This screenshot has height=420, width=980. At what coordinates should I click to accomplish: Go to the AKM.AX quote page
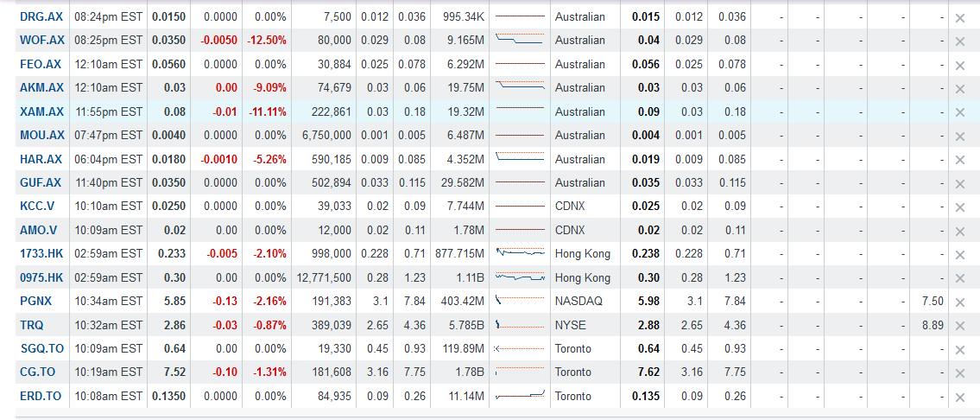(41, 87)
